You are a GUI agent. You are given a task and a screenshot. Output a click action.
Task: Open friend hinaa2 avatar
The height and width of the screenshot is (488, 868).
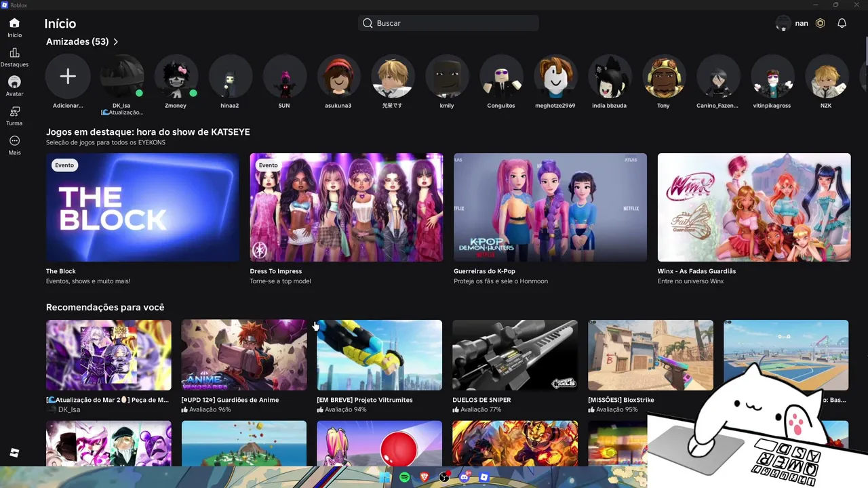coord(231,76)
